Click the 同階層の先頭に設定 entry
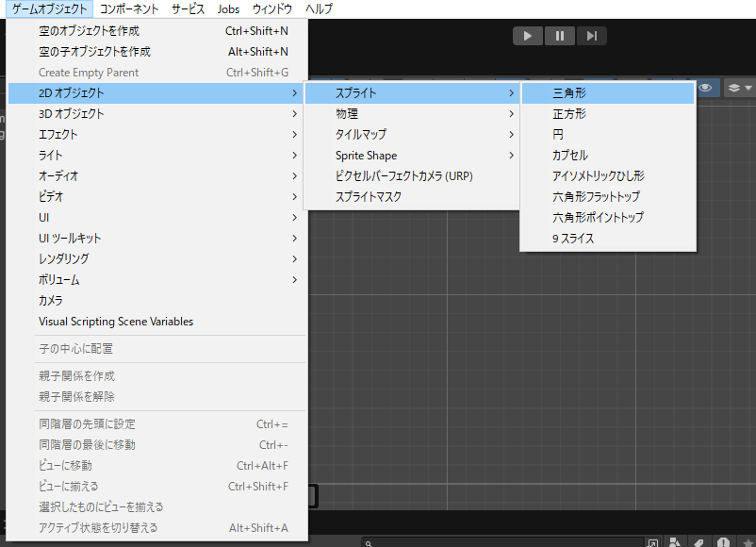Image resolution: width=756 pixels, height=547 pixels. pyautogui.click(x=156, y=424)
